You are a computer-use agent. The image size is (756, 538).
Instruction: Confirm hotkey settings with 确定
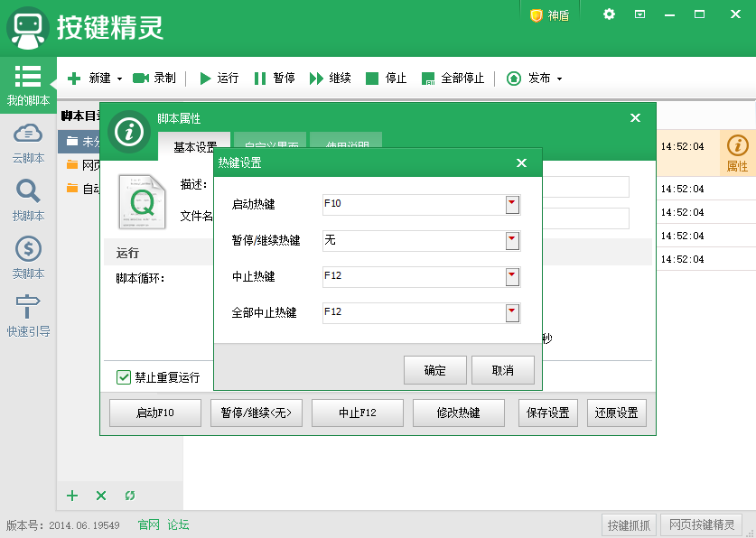[434, 370]
